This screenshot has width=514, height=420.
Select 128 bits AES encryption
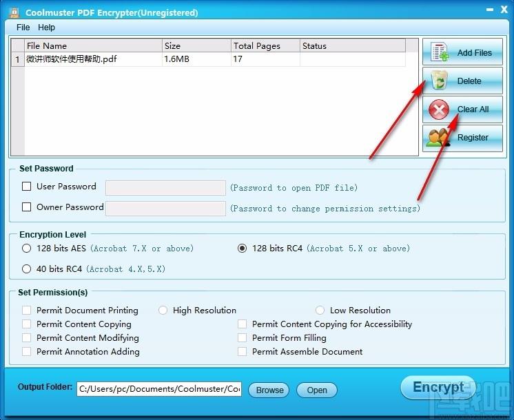click(x=27, y=249)
